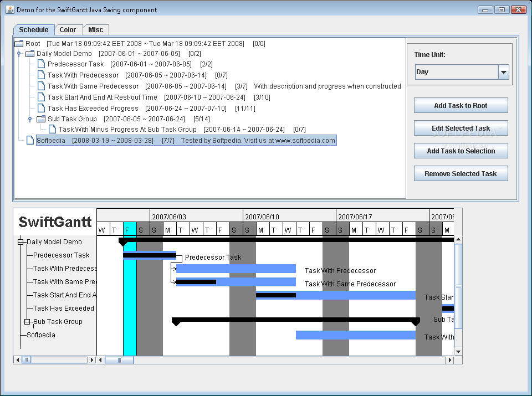Select Task With Minus Progress At Sub Task Group
The width and height of the screenshot is (532, 396).
[182, 129]
